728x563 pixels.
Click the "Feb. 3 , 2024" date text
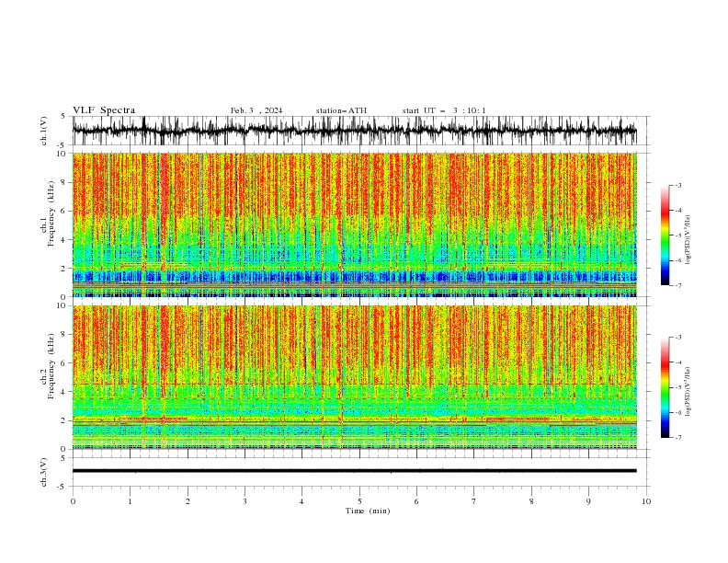click(x=256, y=110)
